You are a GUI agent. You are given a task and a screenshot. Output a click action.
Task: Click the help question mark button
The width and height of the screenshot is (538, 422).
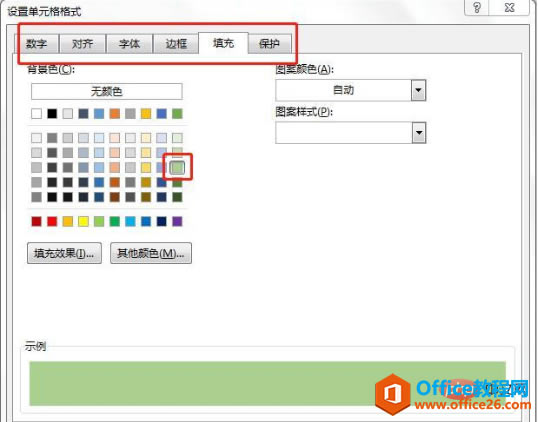477,7
